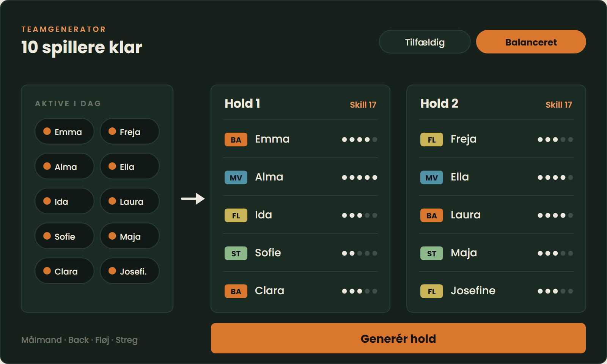The height and width of the screenshot is (364, 607).
Task: Toggle Maja's active player chip
Action: (130, 236)
